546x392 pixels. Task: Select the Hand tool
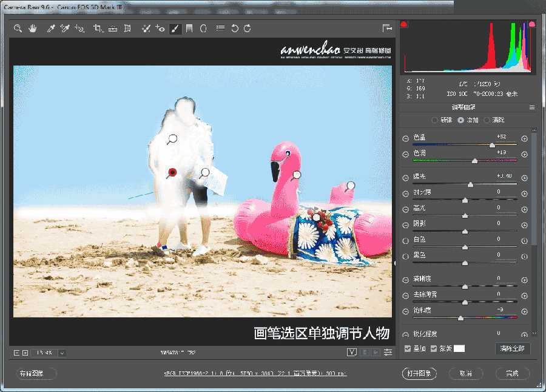(x=33, y=28)
